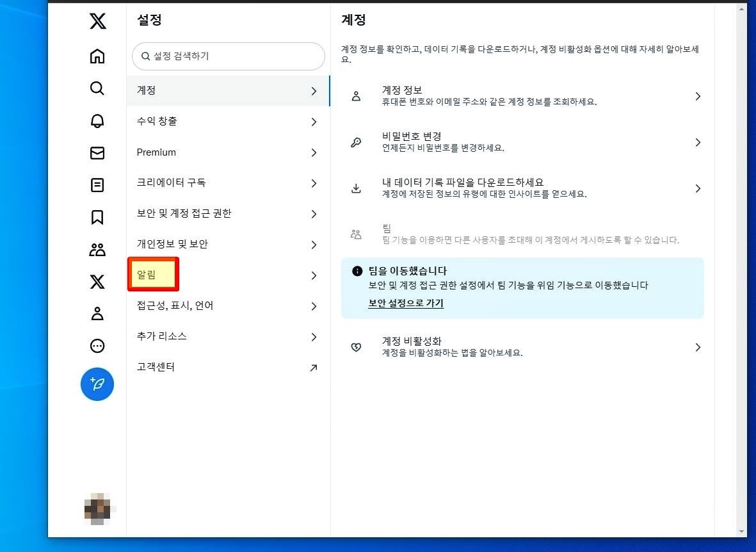This screenshot has height=552, width=756.
Task: Open account menu via profile avatar
Action: [97, 509]
